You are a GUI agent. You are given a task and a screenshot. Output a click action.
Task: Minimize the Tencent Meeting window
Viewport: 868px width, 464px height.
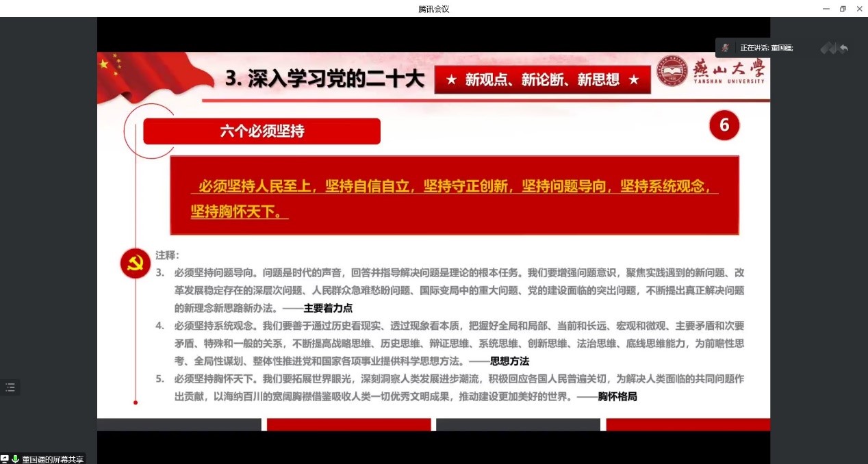pos(824,8)
